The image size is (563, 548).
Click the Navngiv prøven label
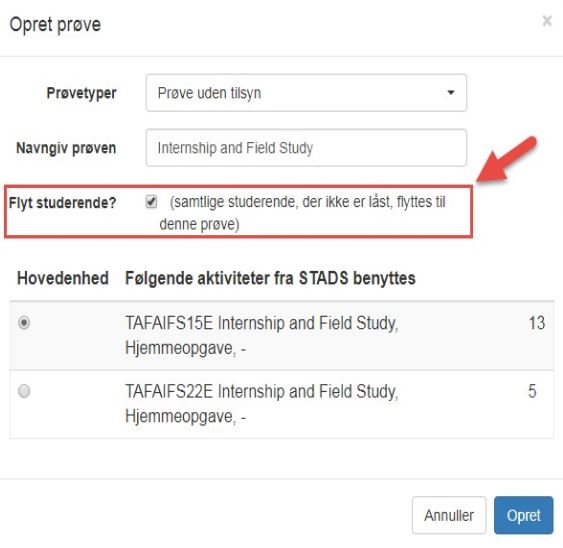[x=66, y=148]
